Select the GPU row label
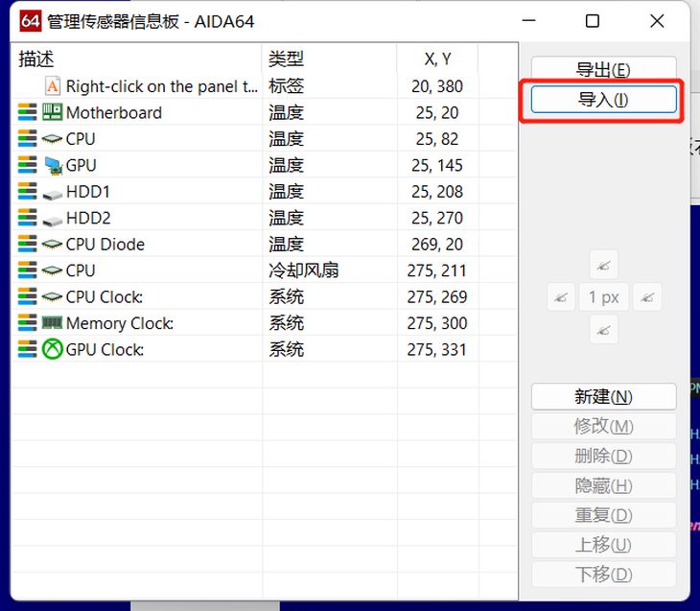Image resolution: width=700 pixels, height=611 pixels. tap(81, 165)
